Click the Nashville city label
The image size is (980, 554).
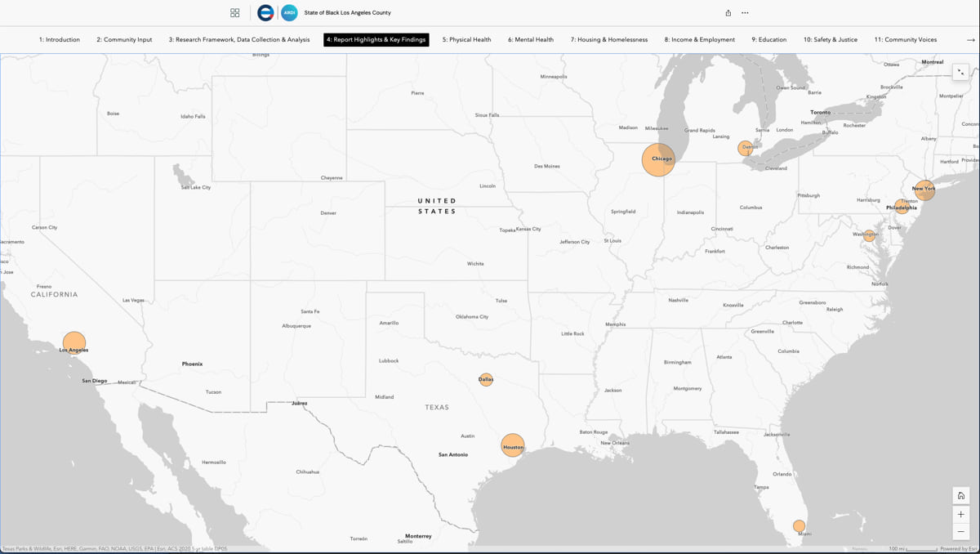(679, 300)
